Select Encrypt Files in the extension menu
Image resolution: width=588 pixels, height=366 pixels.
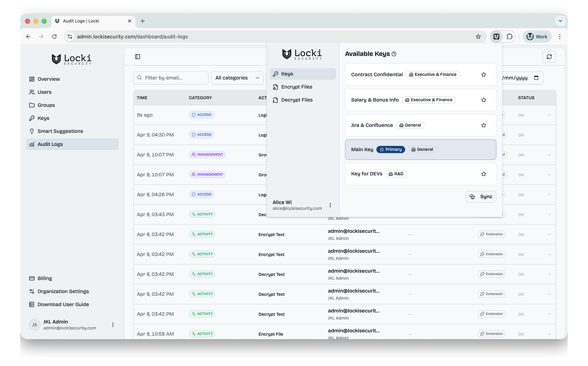tap(297, 87)
